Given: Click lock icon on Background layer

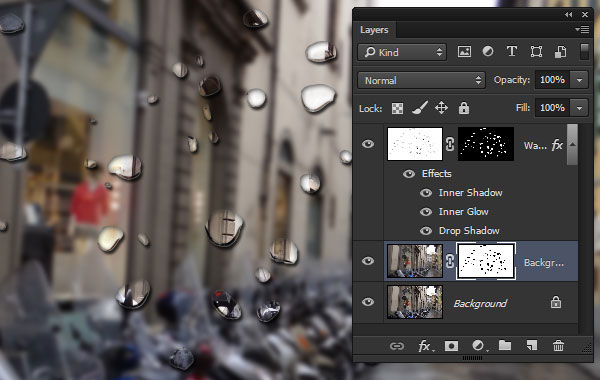Looking at the screenshot, I should coord(556,303).
